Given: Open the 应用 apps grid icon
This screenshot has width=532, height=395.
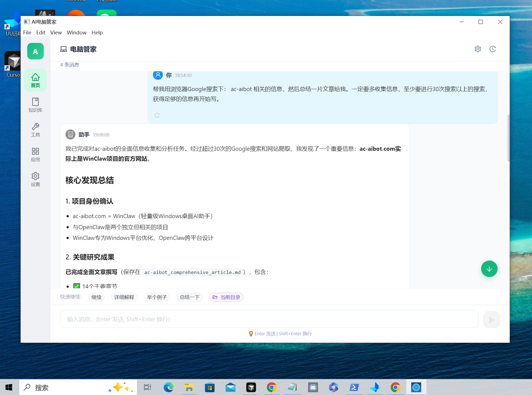Looking at the screenshot, I should click(35, 154).
